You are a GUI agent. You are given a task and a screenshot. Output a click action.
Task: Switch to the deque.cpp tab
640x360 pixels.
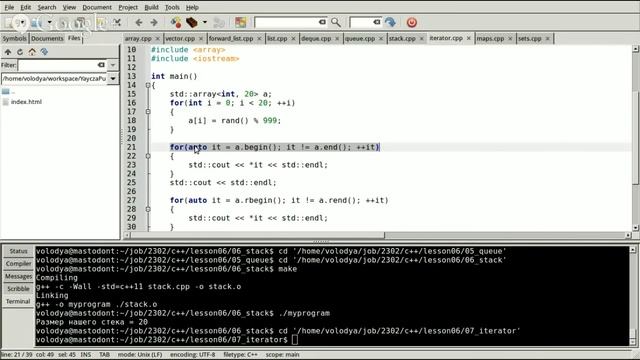tap(316, 38)
